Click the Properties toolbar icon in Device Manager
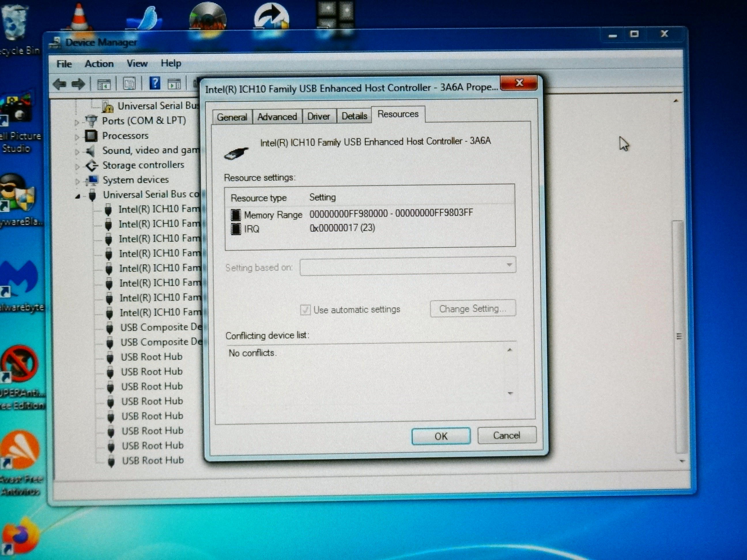Screen dimensions: 747x560 coord(129,84)
